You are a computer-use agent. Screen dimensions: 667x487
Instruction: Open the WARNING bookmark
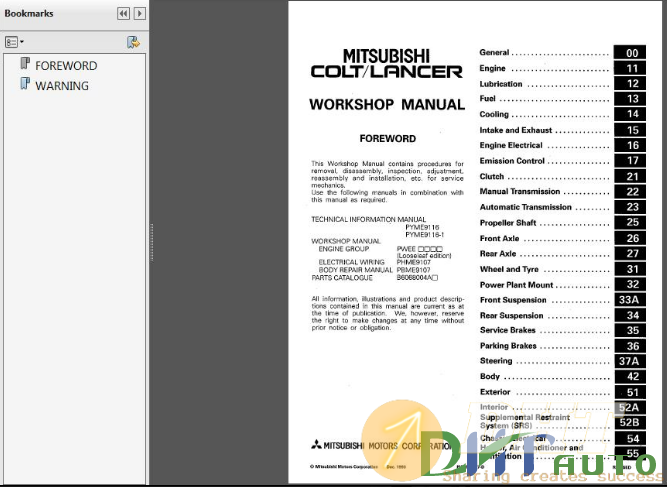[x=62, y=85]
